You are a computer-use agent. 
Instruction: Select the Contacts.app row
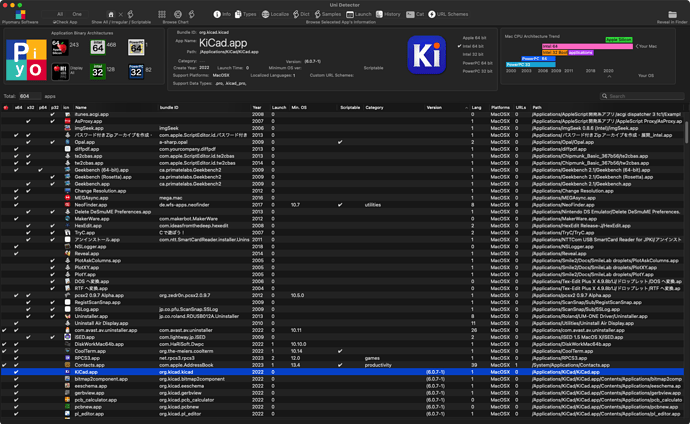[90, 365]
